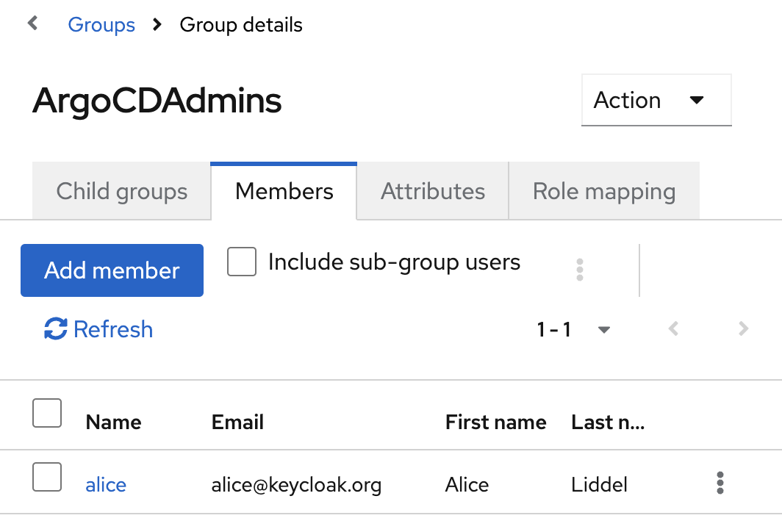Viewport: 782px width, 532px height.
Task: Open the kebab menu for alice row
Action: [720, 483]
